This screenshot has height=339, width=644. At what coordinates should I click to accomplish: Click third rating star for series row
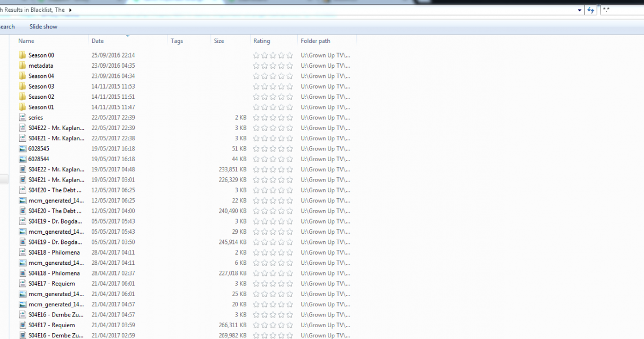pos(273,118)
